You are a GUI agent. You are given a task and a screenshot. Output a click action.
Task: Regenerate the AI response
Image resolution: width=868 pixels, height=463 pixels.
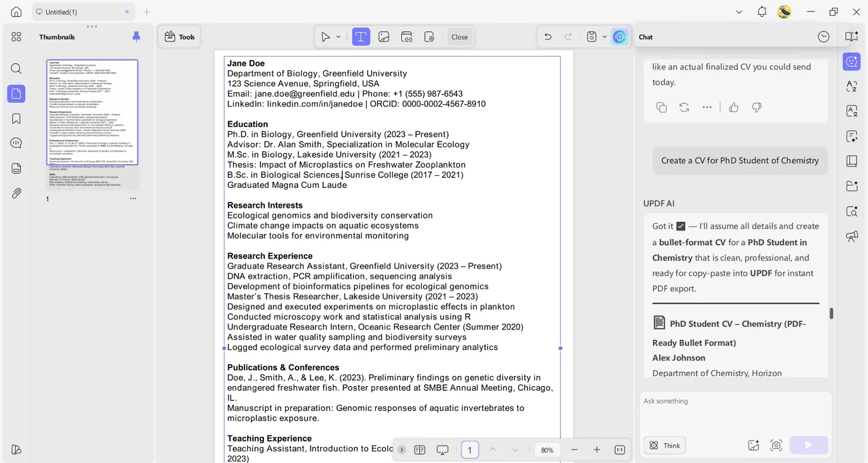684,108
